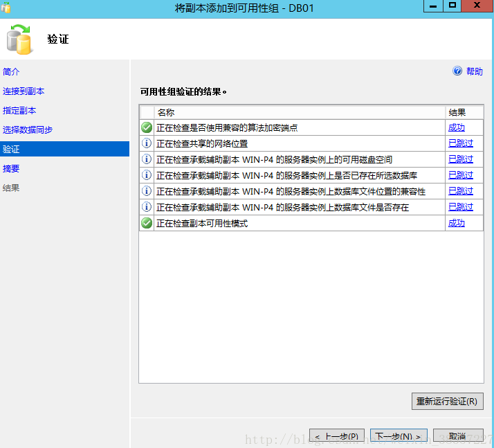The width and height of the screenshot is (494, 448).
Task: Click the info icon for database file compatibility check
Action: 147,191
